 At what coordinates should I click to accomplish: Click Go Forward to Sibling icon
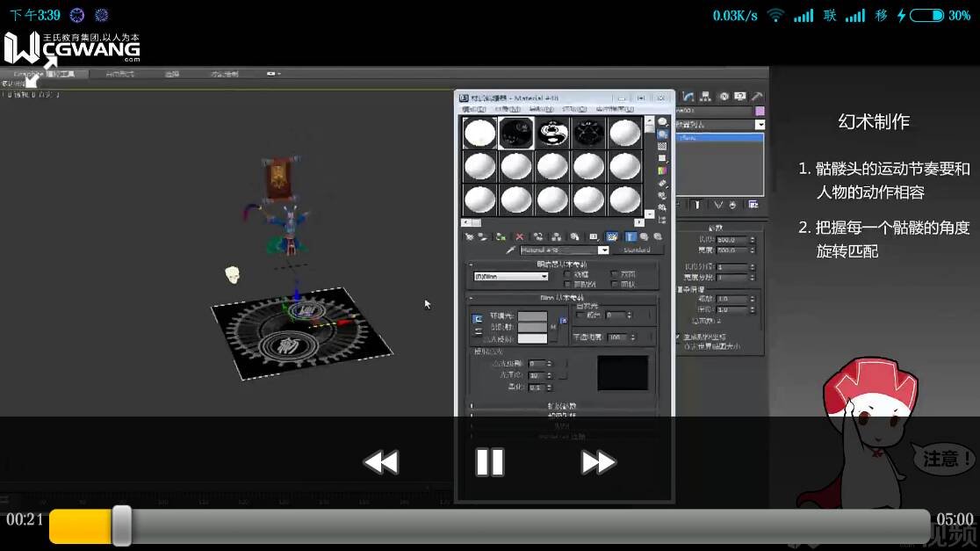point(658,237)
